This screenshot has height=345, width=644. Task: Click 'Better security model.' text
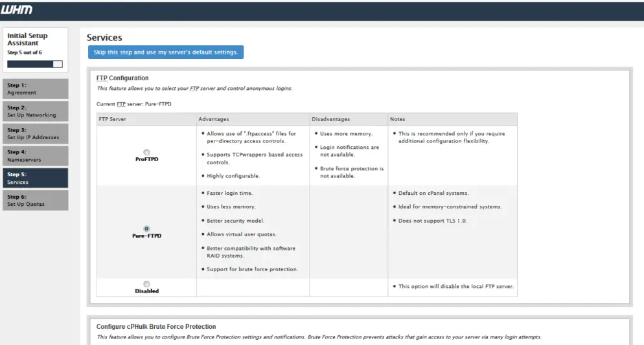[235, 221]
